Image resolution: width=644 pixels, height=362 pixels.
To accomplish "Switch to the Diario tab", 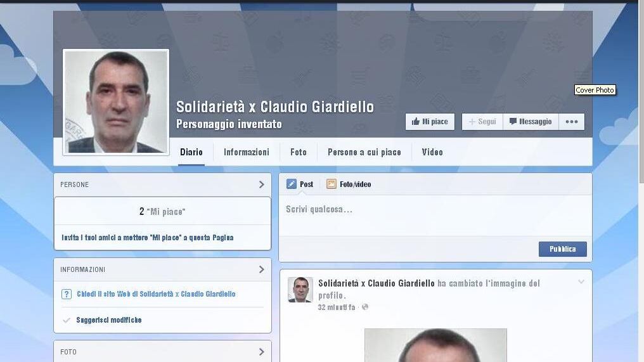I will (x=191, y=152).
